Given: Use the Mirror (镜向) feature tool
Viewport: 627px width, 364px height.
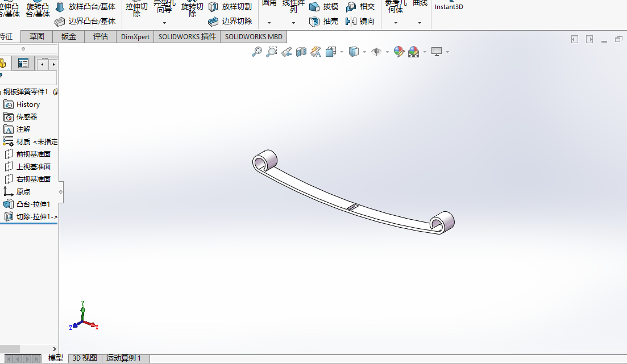Looking at the screenshot, I should click(x=360, y=21).
